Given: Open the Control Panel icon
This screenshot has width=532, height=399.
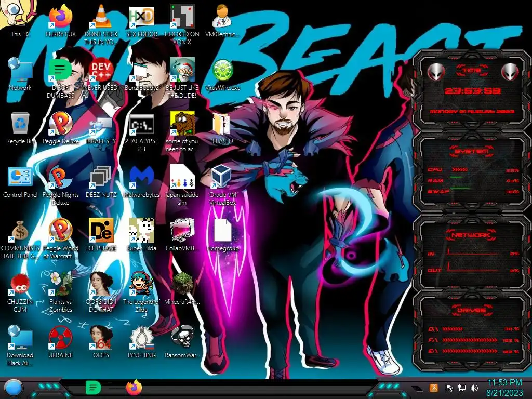Looking at the screenshot, I should click(x=20, y=181).
